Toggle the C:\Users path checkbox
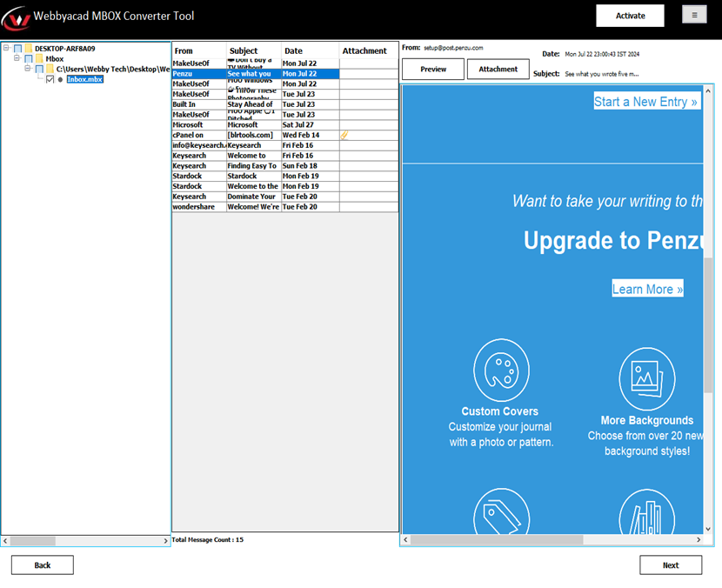722x588 pixels. pos(39,69)
